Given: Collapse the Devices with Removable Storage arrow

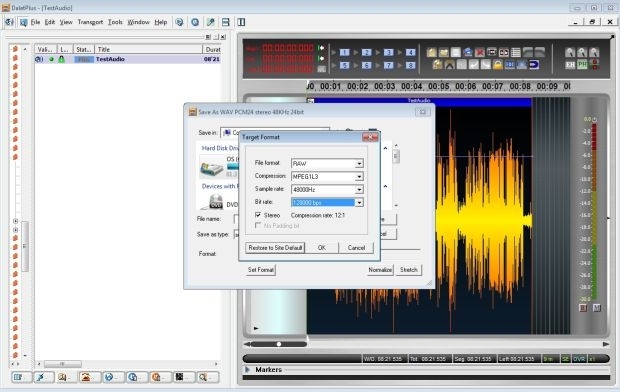Looking at the screenshot, I should [x=386, y=186].
